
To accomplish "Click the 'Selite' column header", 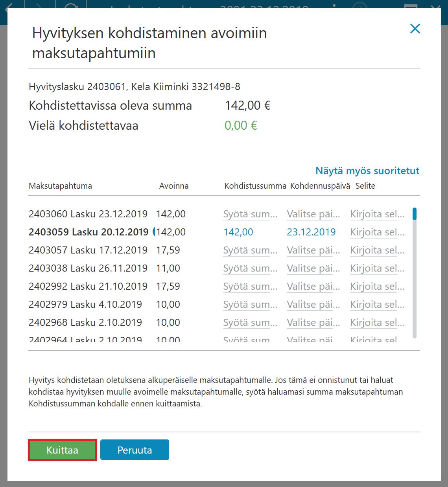I will click(x=365, y=186).
